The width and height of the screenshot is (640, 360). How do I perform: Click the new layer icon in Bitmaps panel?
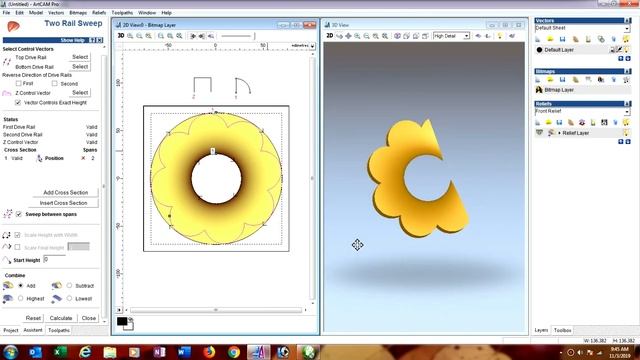point(538,80)
